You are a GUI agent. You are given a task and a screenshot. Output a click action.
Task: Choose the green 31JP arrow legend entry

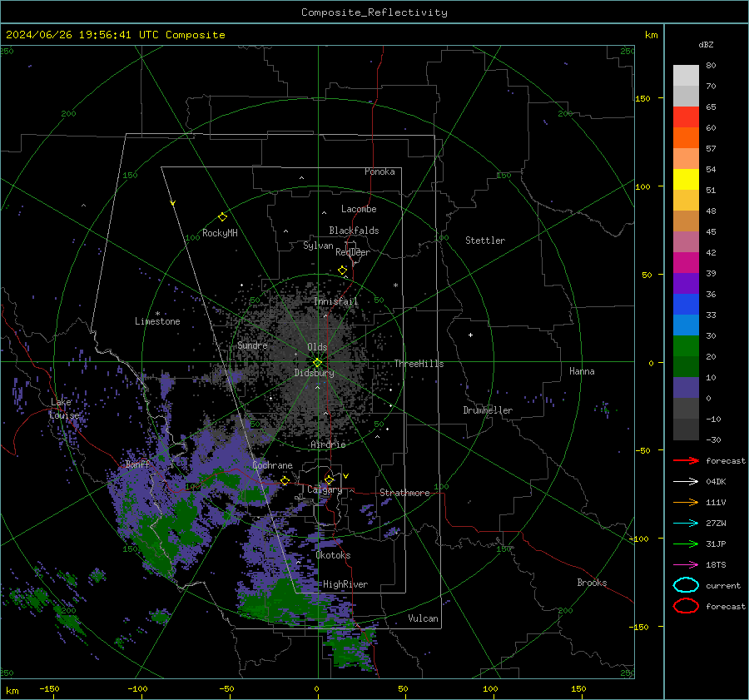coord(686,544)
